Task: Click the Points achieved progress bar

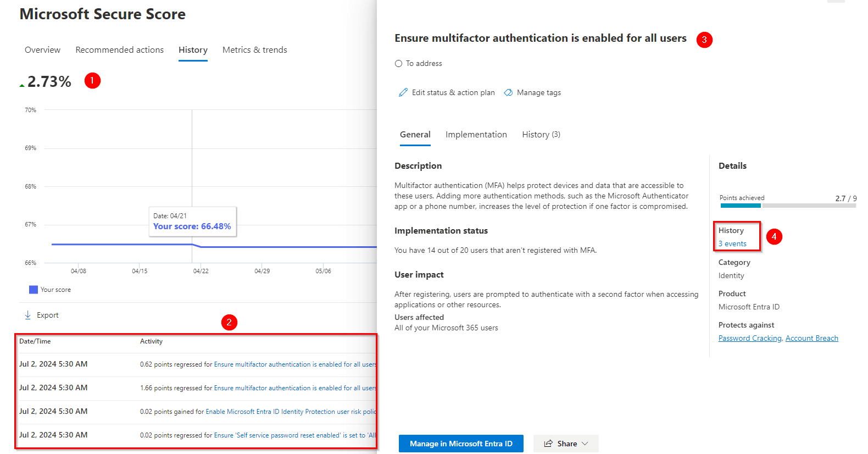Action: tap(788, 206)
